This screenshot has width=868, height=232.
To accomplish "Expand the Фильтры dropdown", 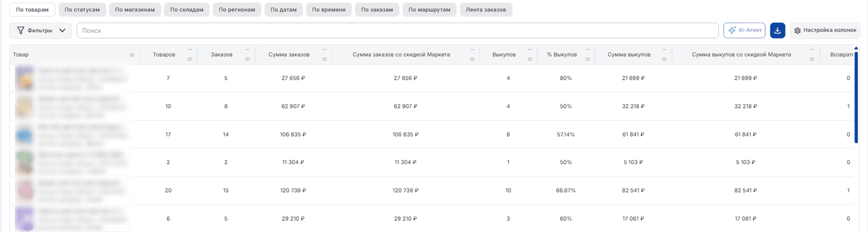I will pos(41,31).
